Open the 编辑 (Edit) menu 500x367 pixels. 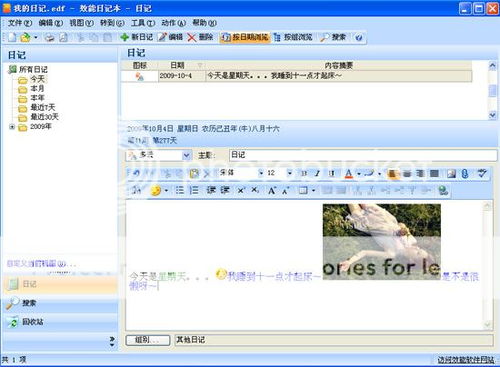pyautogui.click(x=51, y=23)
